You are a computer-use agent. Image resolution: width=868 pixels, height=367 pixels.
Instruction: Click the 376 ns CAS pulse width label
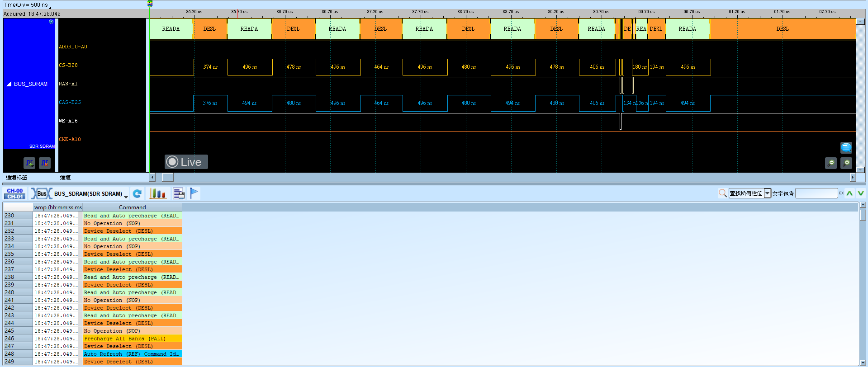[210, 103]
